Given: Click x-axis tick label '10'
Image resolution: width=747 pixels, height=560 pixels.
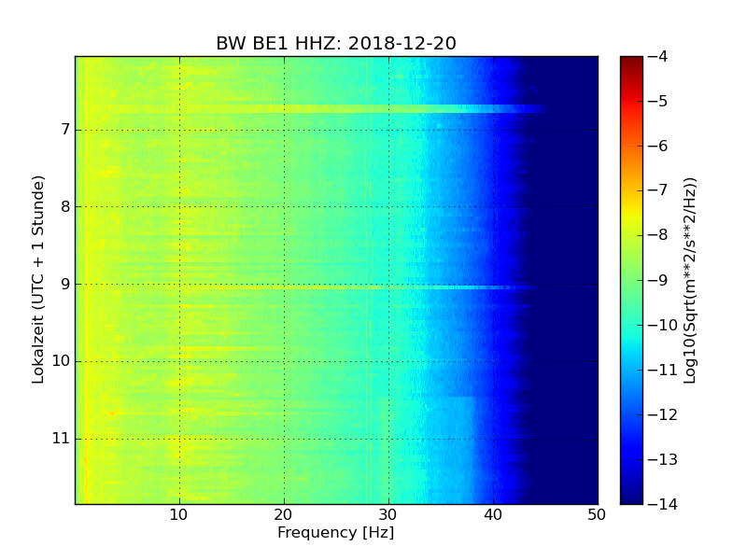Looking at the screenshot, I should 178,515.
